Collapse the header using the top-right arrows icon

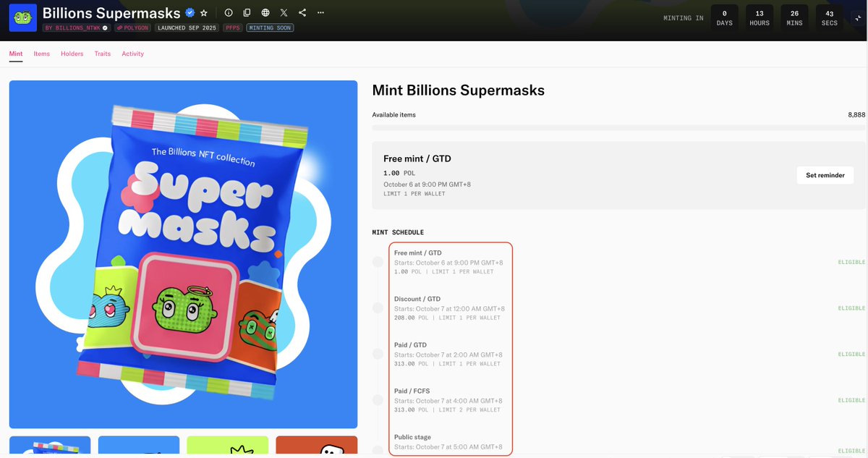[857, 17]
